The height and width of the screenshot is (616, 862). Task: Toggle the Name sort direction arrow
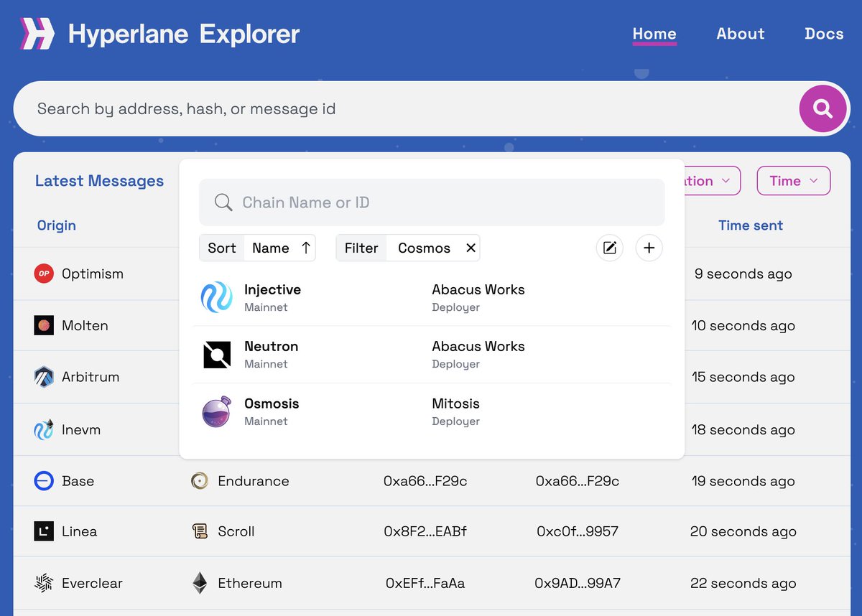[x=305, y=247]
